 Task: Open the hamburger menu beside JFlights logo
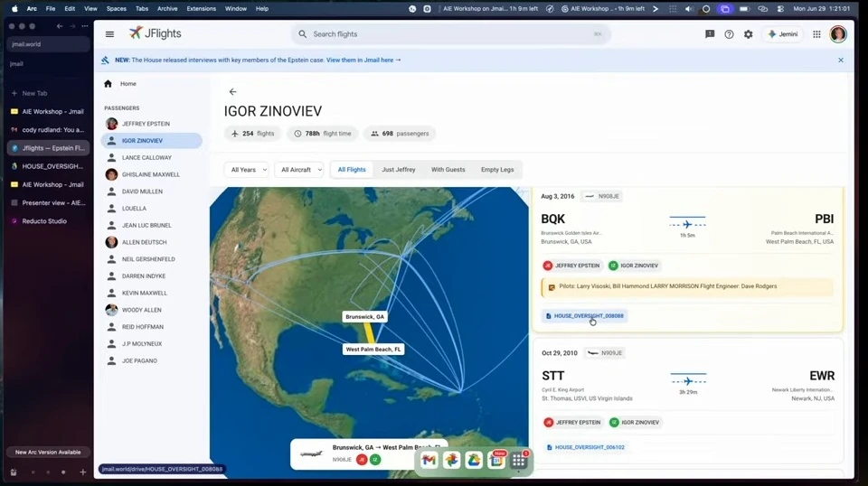(109, 33)
